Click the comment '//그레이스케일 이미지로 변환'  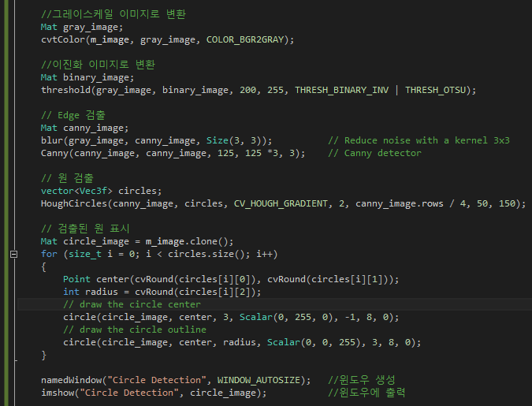(x=113, y=14)
